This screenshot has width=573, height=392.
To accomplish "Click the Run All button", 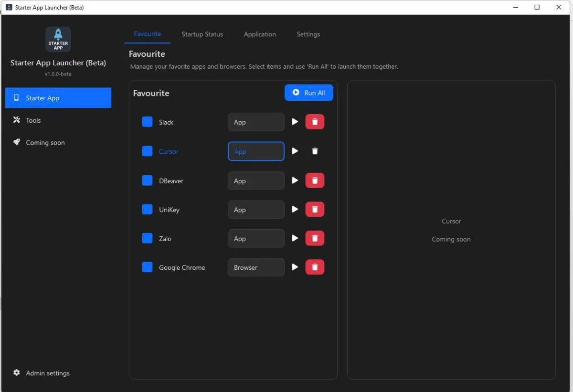I will [x=308, y=93].
